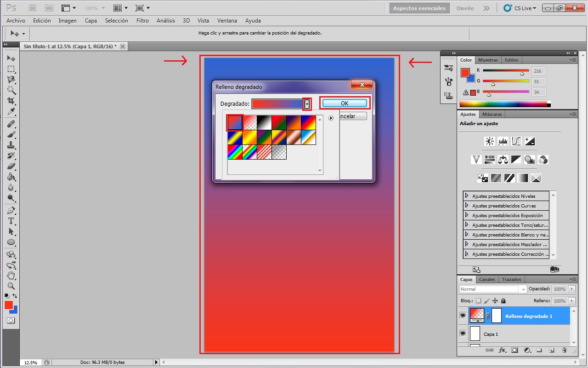This screenshot has width=588, height=368.
Task: Click OK in the Relleno degradado dialog
Action: (344, 103)
